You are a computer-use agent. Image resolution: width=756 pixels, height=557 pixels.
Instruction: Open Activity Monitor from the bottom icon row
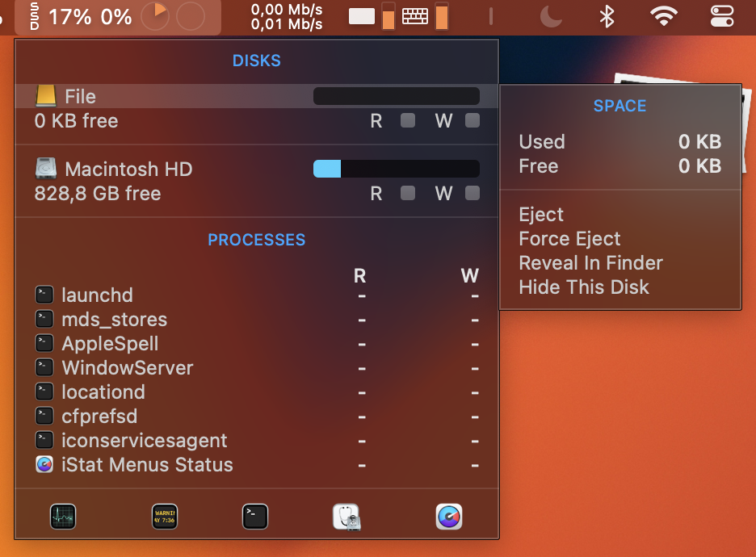pos(63,517)
